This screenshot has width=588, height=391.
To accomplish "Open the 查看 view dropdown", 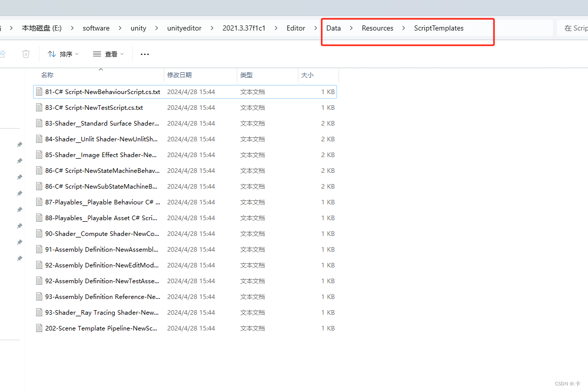I will 108,54.
